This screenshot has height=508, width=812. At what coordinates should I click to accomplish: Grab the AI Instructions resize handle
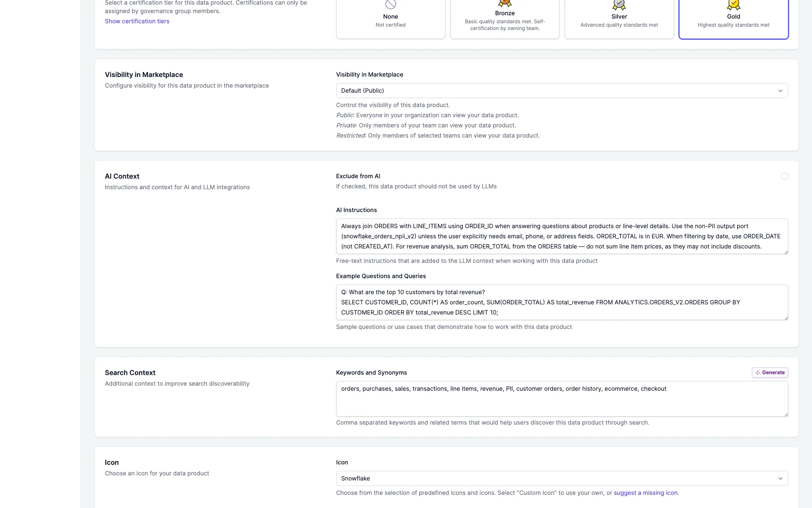point(786,251)
